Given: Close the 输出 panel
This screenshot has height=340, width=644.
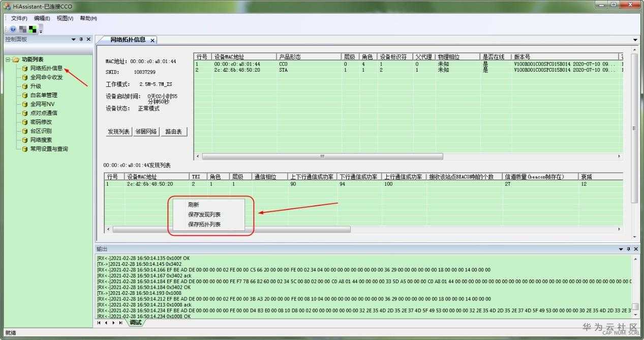Looking at the screenshot, I should 636,249.
